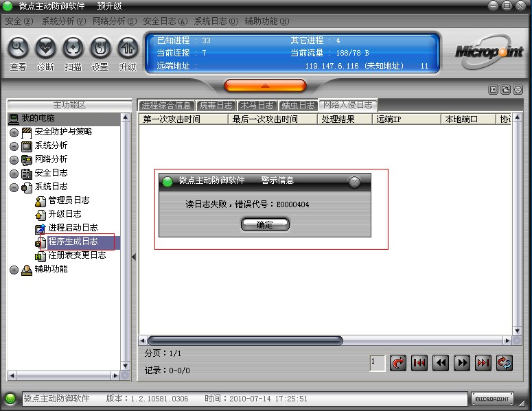This screenshot has height=411, width=532.
Task: Sort by 远端IP column header
Action: click(406, 119)
